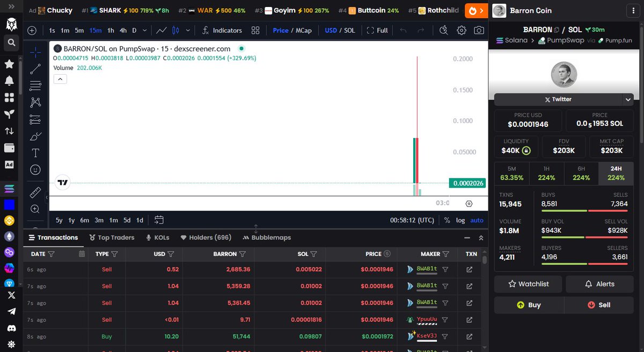Screen dimensions: 644x352
Task: Open the Alerts button for BARRON
Action: (599, 284)
